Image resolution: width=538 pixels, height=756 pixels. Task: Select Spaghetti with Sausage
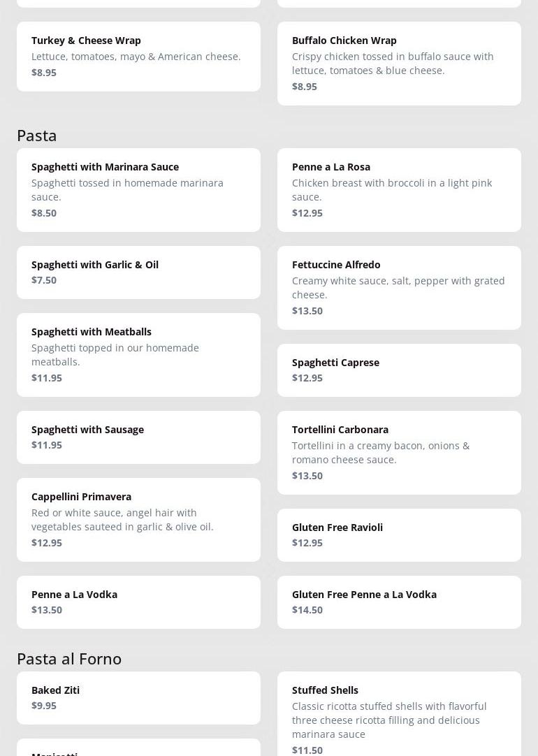click(x=138, y=437)
